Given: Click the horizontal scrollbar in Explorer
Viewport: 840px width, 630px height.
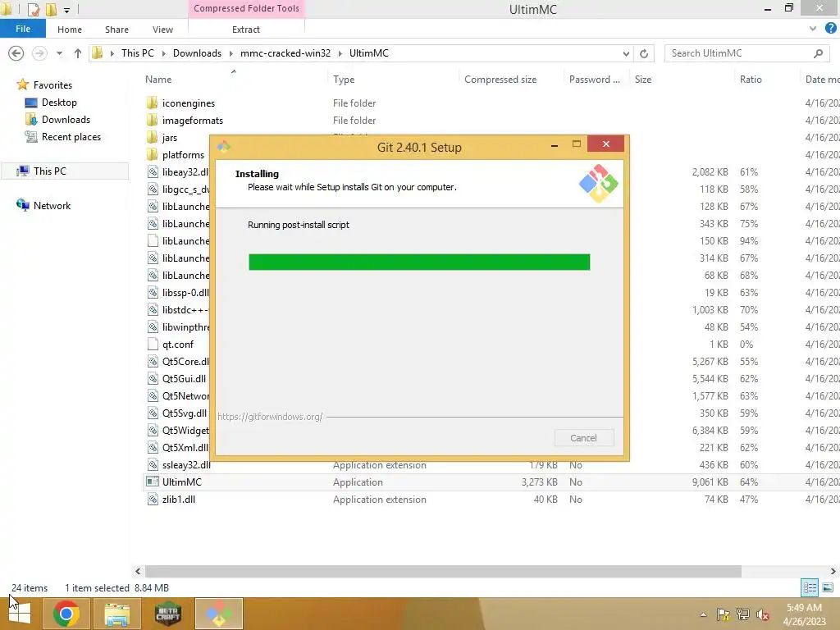Looking at the screenshot, I should click(443, 571).
